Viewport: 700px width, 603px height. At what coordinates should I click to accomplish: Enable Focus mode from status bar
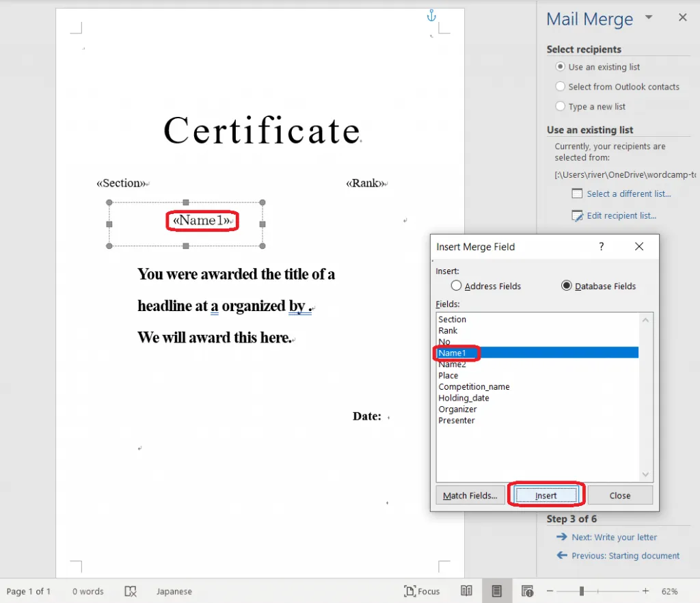[422, 591]
